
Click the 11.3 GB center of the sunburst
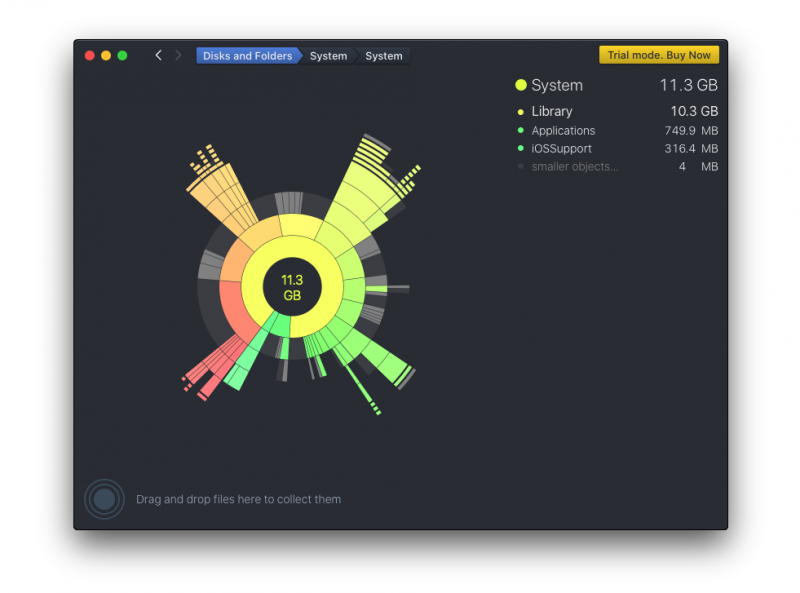[x=292, y=287]
